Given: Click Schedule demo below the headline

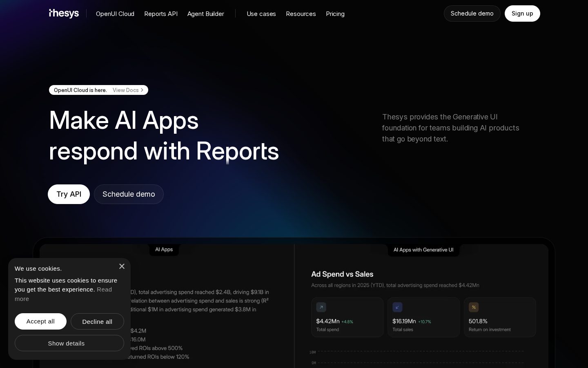Looking at the screenshot, I should pos(129,194).
